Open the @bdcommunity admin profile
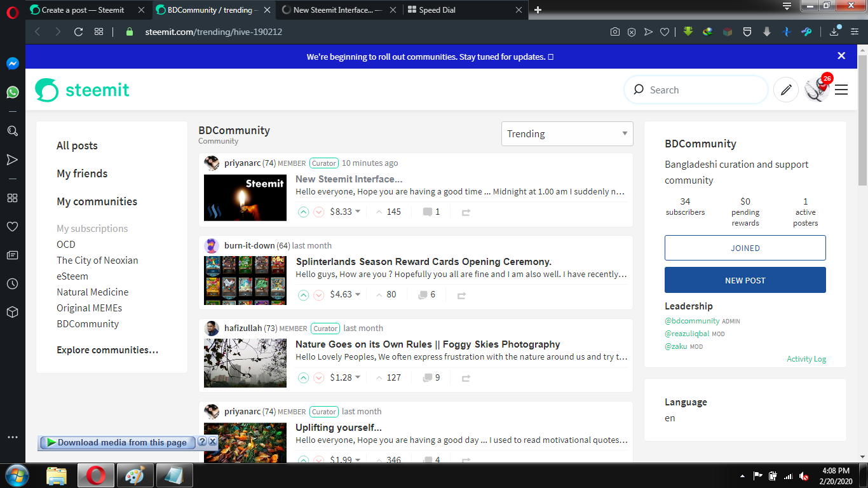This screenshot has height=488, width=868. pyautogui.click(x=692, y=321)
